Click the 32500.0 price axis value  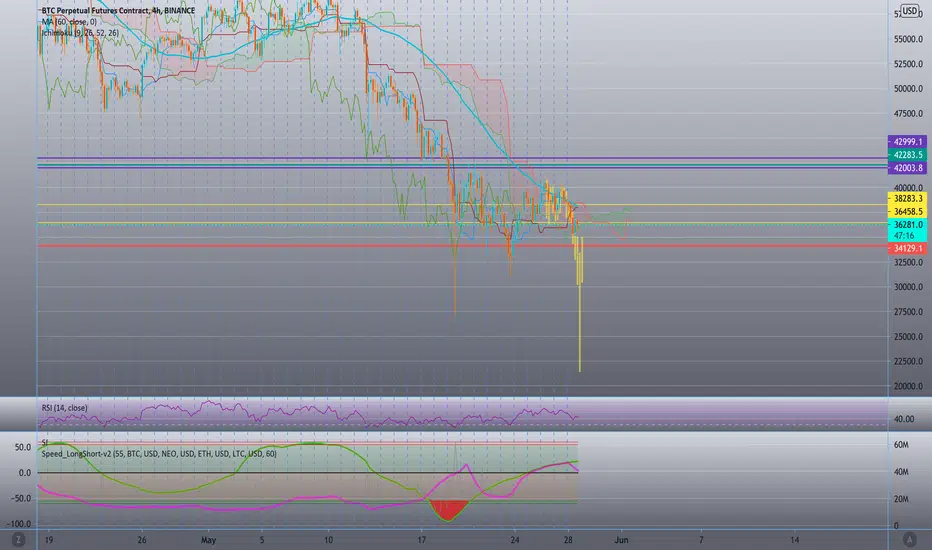[x=909, y=262]
